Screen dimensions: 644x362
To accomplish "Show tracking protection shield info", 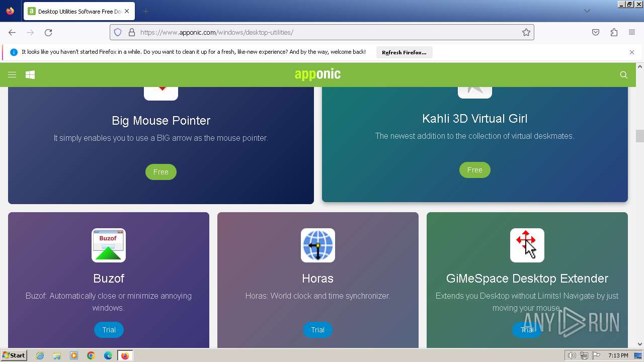I will tap(118, 32).
